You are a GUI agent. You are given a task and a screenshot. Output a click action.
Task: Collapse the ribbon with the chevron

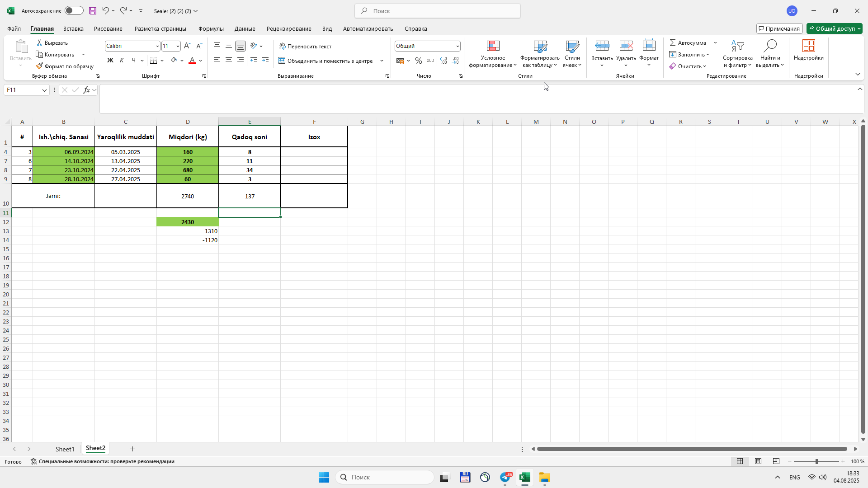pyautogui.click(x=858, y=74)
